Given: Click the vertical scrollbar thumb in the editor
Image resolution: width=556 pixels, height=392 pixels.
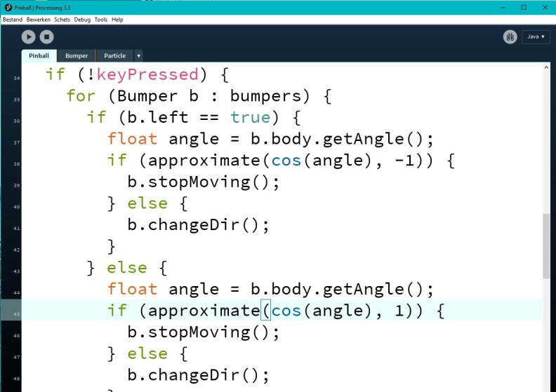Looking at the screenshot, I should click(546, 245).
